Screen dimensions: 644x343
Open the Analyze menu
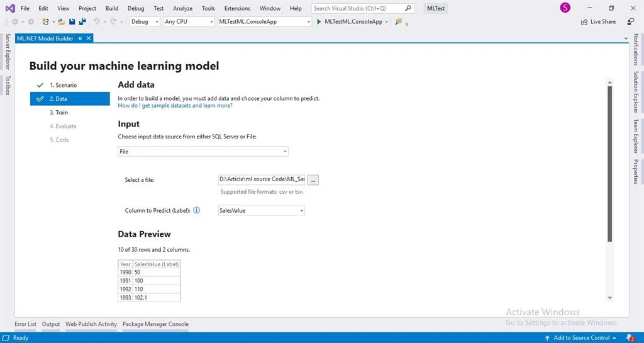[183, 8]
